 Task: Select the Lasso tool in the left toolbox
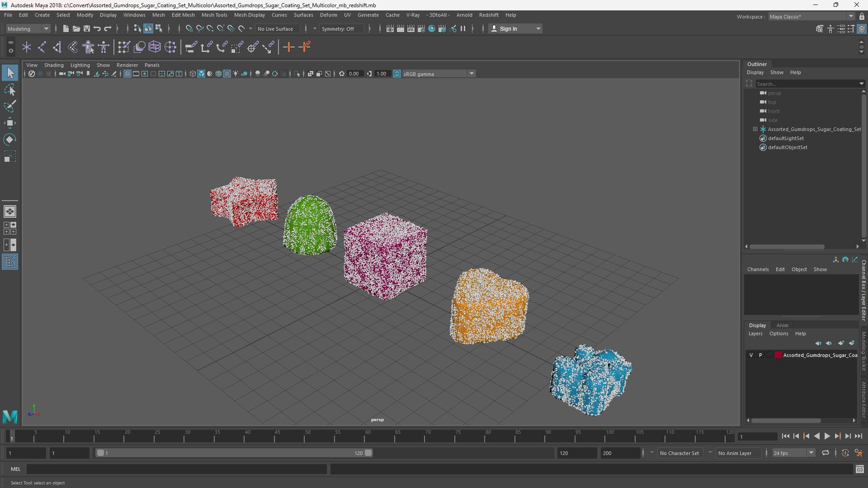[x=10, y=90]
